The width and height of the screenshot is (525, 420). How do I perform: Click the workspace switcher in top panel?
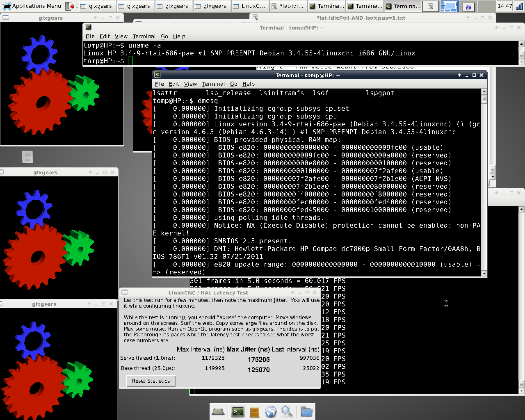[x=449, y=6]
